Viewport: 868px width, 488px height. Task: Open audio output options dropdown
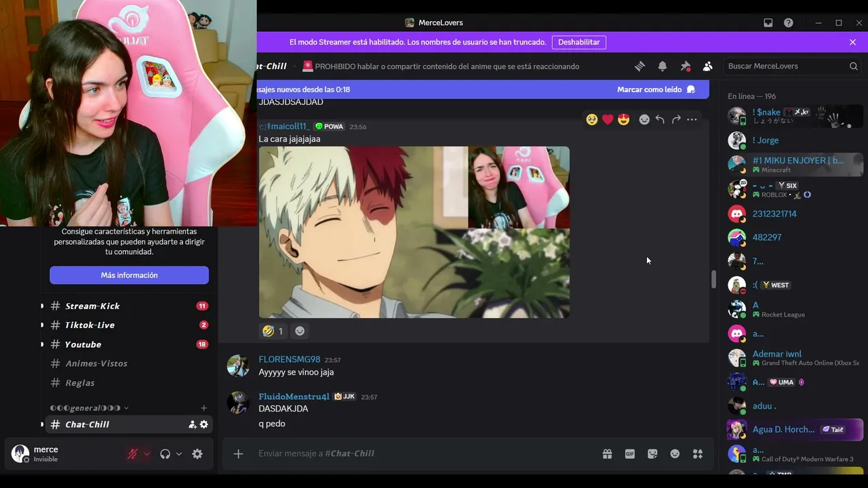tap(179, 454)
